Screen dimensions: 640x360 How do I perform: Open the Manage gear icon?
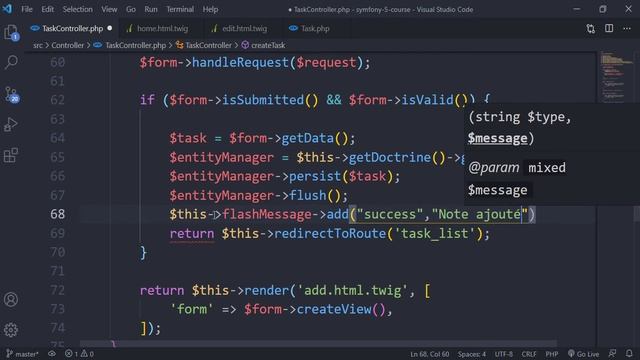pos(11,329)
